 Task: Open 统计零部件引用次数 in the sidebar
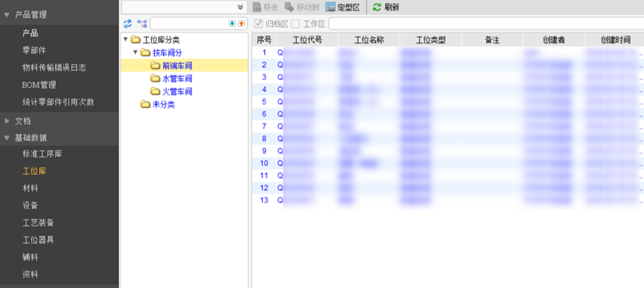(x=58, y=102)
